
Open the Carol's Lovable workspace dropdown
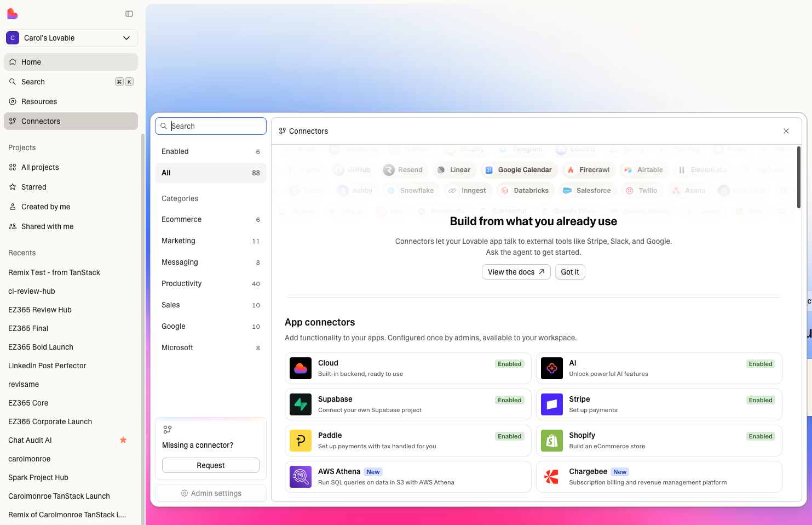click(x=71, y=38)
